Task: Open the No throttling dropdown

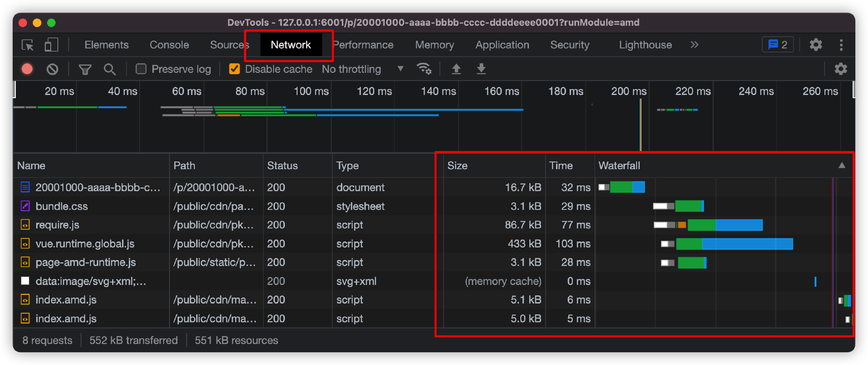Action: point(362,69)
